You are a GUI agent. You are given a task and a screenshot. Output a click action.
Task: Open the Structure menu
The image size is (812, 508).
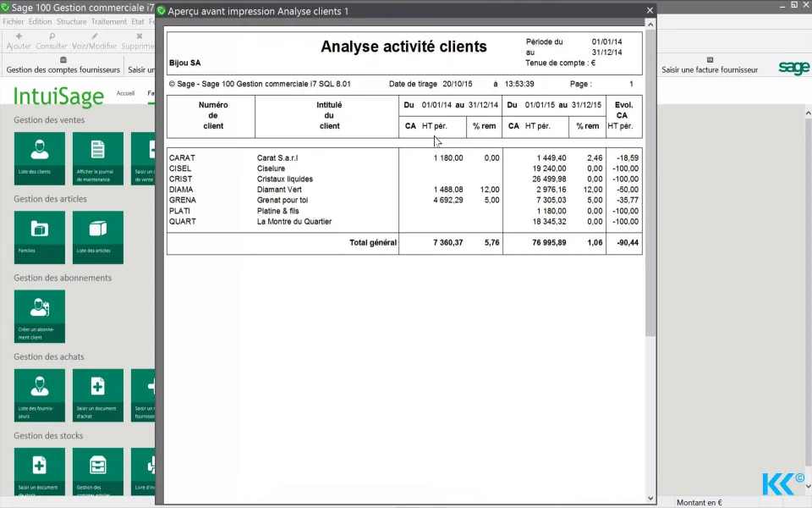click(x=71, y=22)
